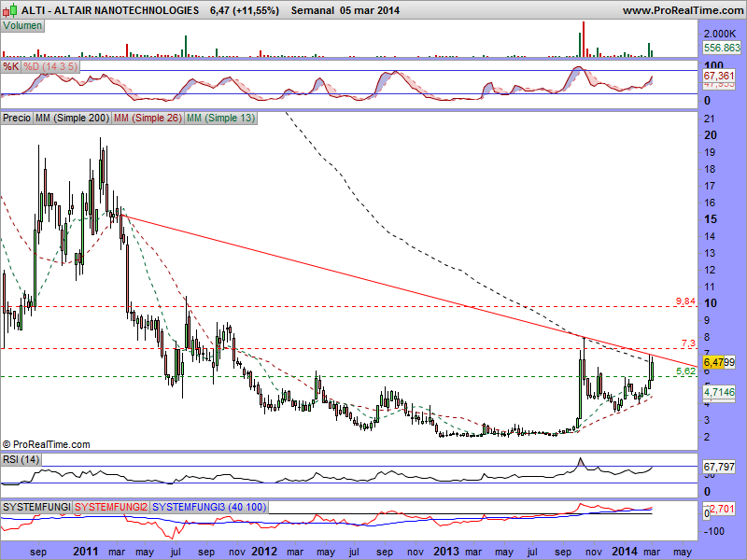Click the 9,84 resistance level label
The image size is (747, 560).
pos(685,301)
